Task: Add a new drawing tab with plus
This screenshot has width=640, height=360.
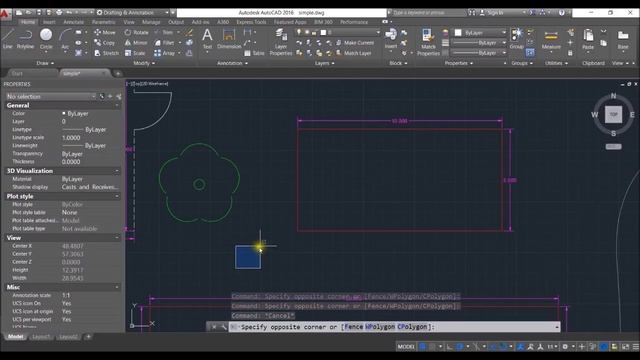Action: click(118, 73)
